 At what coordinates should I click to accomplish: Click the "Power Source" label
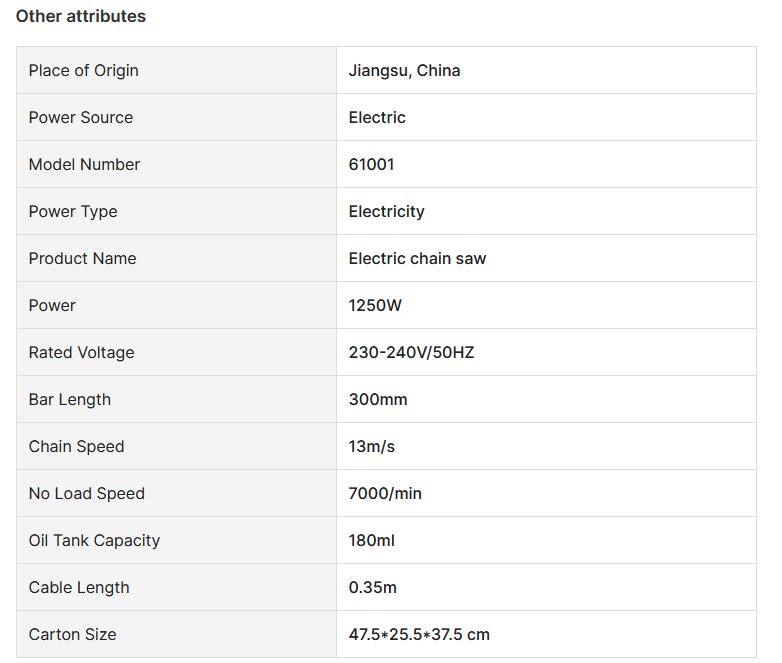tap(80, 117)
